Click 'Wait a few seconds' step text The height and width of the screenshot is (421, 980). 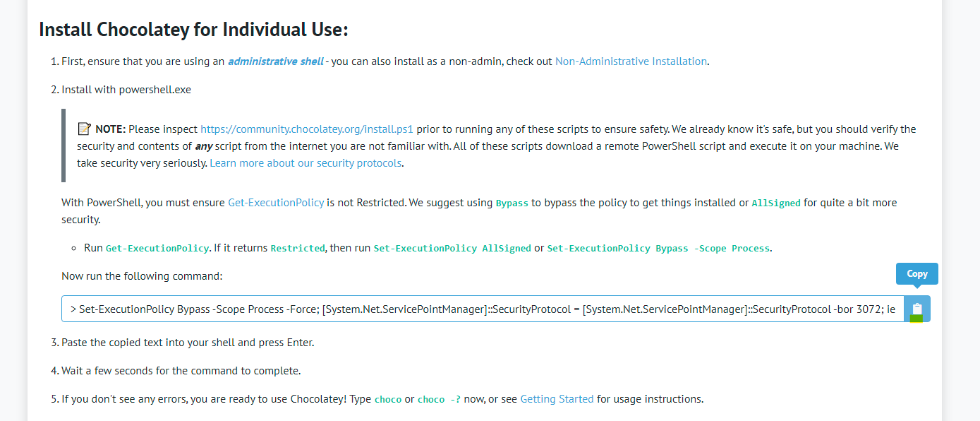(x=181, y=371)
